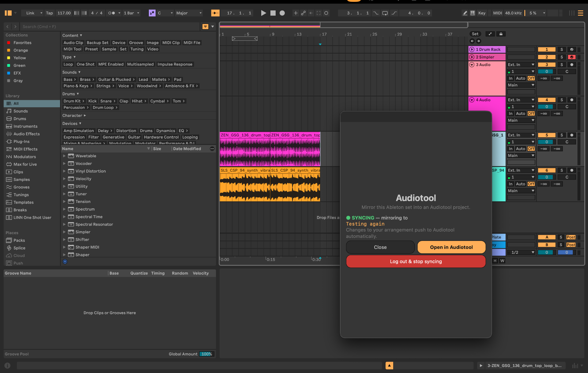Click the browser Search field

pos(110,27)
